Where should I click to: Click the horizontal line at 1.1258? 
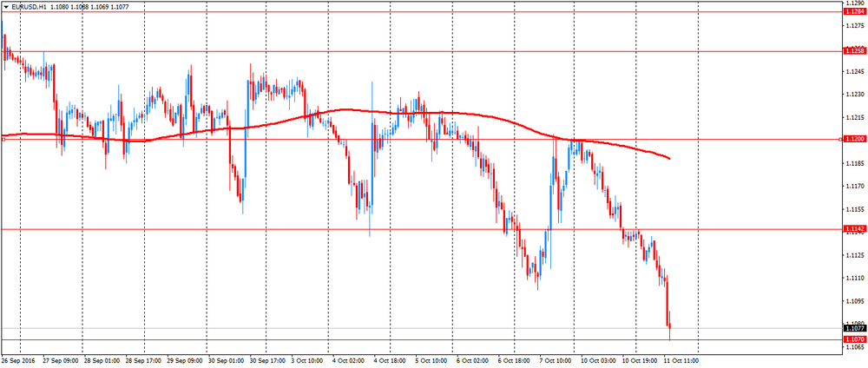pyautogui.click(x=421, y=51)
